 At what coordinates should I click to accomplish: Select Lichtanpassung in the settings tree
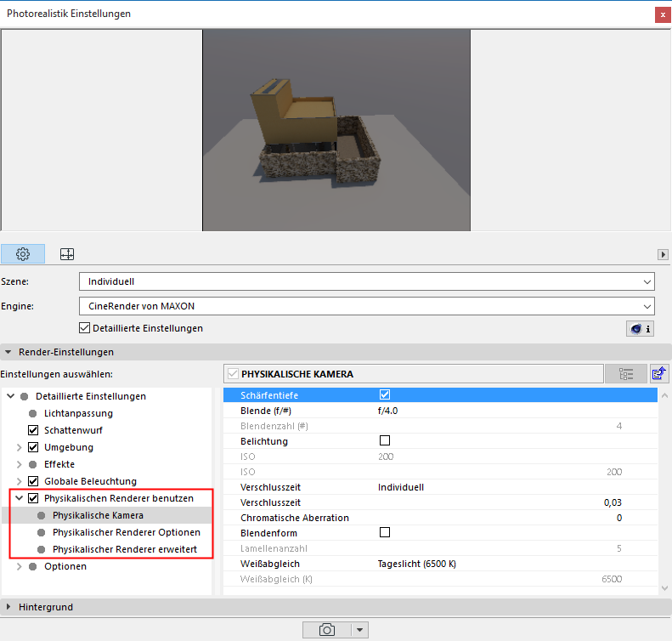point(78,413)
